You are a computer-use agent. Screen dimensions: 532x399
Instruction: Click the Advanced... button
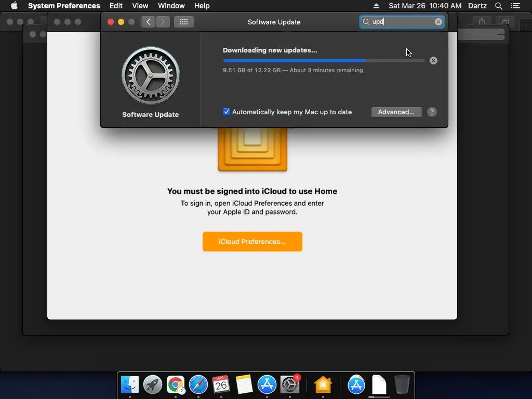tap(396, 112)
